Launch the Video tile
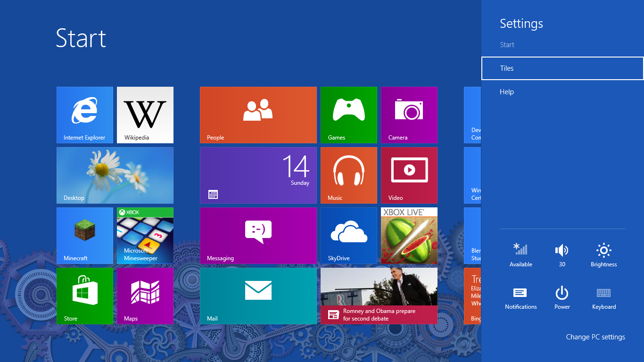The image size is (644, 362). pyautogui.click(x=409, y=175)
